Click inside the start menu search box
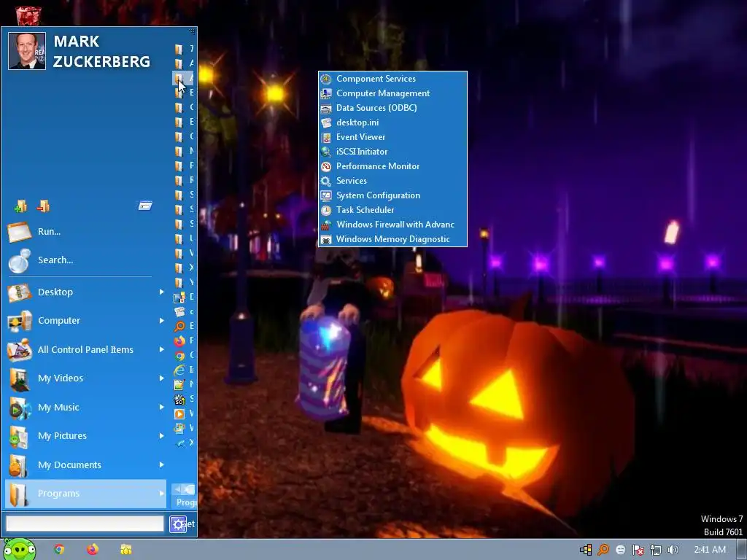Image resolution: width=747 pixels, height=560 pixels. pos(85,524)
